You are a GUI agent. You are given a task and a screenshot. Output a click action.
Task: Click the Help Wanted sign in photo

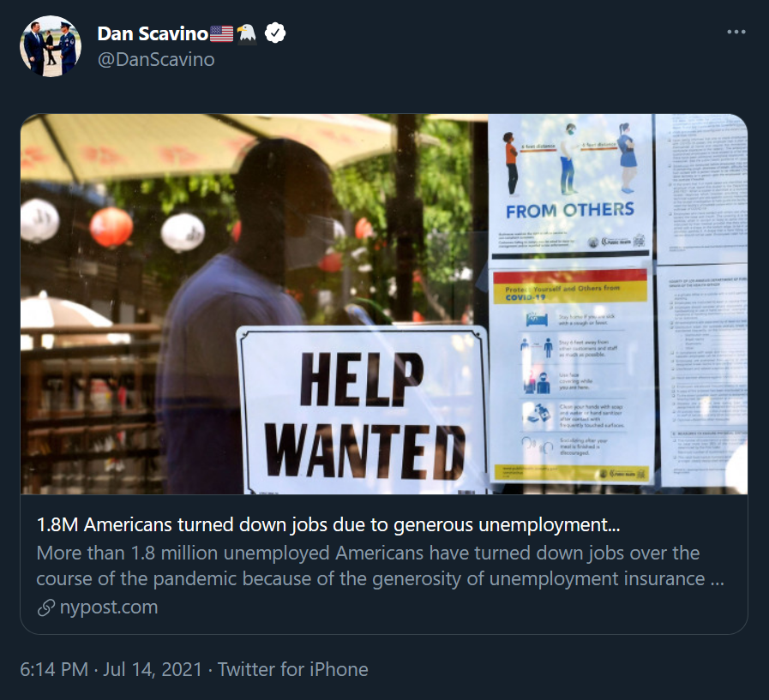point(363,410)
